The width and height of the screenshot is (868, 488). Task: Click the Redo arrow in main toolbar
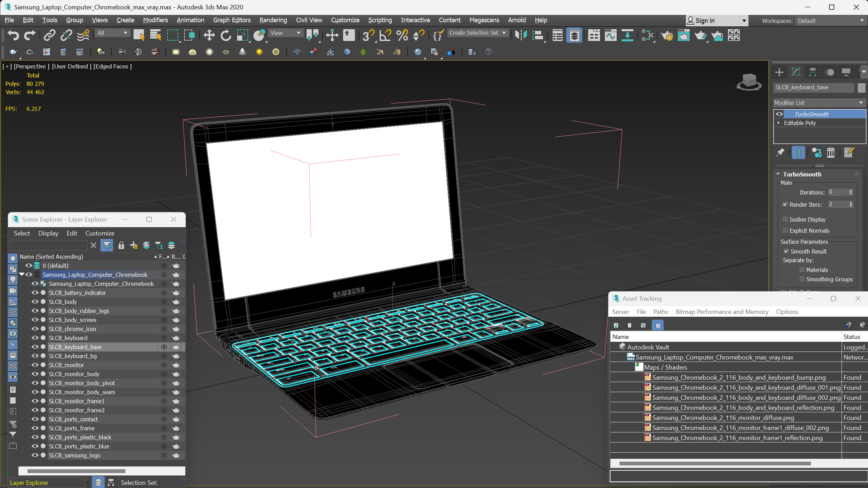point(30,35)
